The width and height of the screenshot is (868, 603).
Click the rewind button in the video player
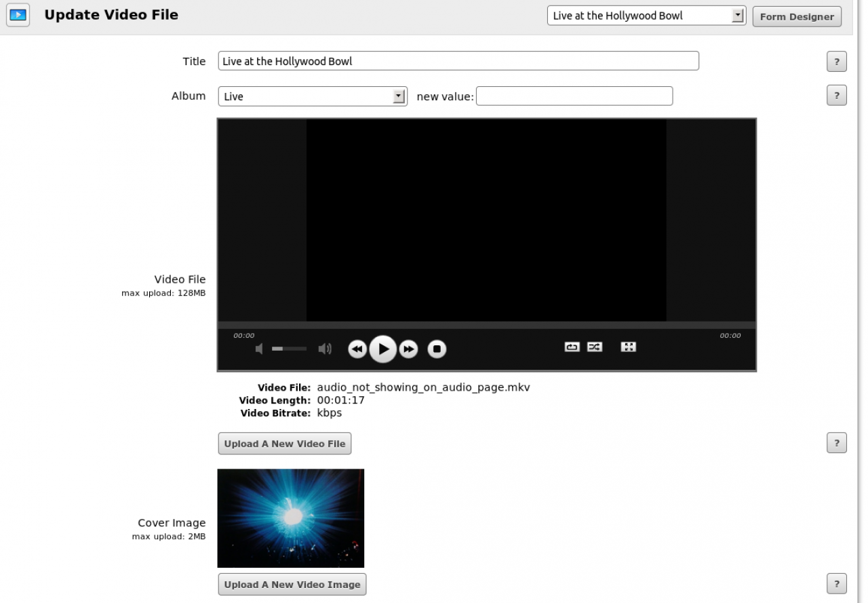point(357,349)
